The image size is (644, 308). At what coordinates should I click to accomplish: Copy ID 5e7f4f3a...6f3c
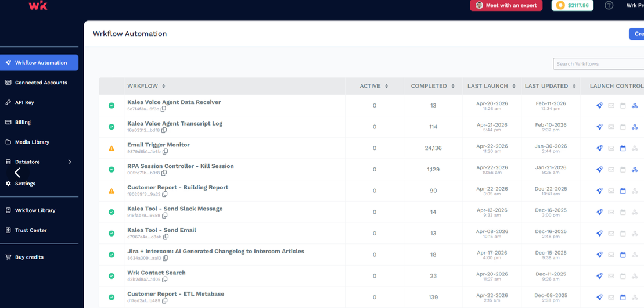tap(163, 109)
